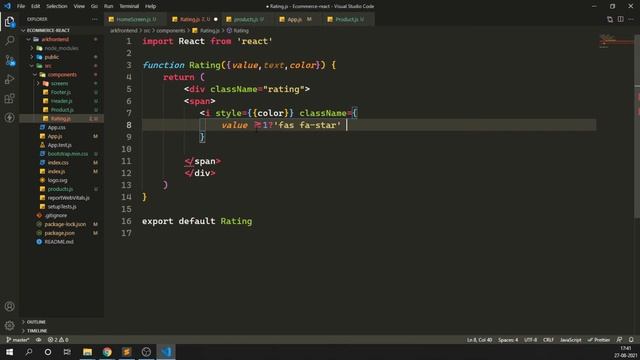The width and height of the screenshot is (640, 360).
Task: Open Footer.js in the explorer
Action: [x=61, y=92]
